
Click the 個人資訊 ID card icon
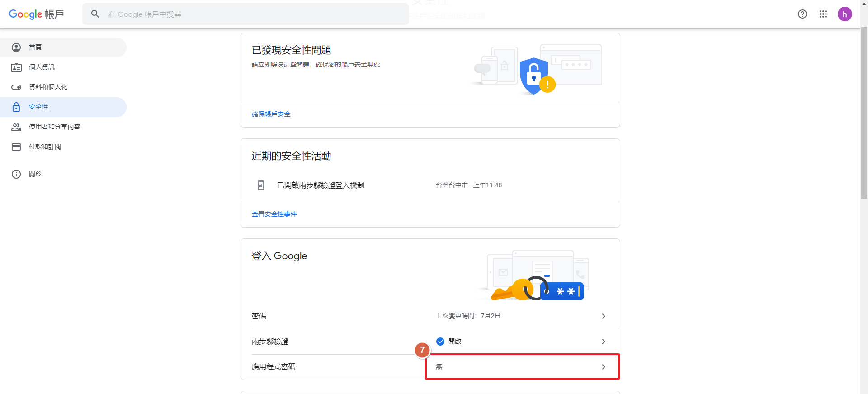pyautogui.click(x=16, y=67)
